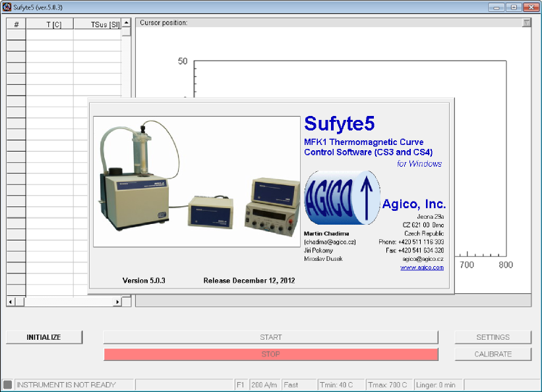
Task: Maximize the Sufyte5 window
Action: click(x=514, y=7)
